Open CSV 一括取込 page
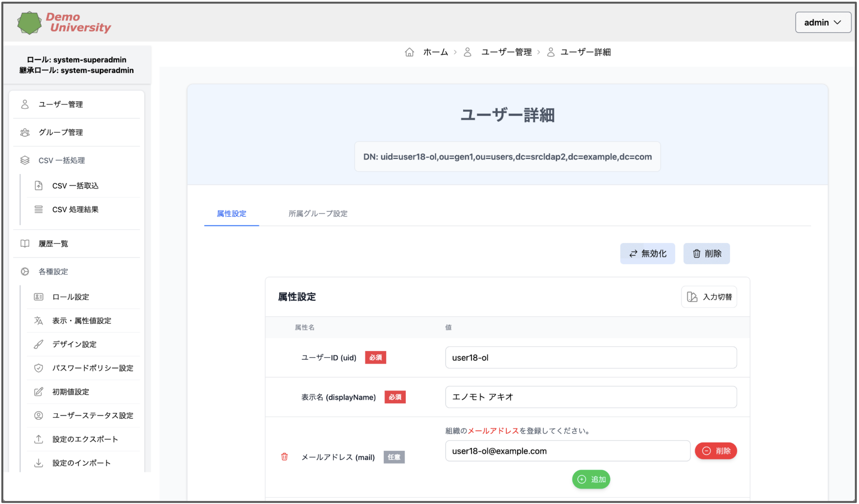859x504 pixels. tap(75, 186)
